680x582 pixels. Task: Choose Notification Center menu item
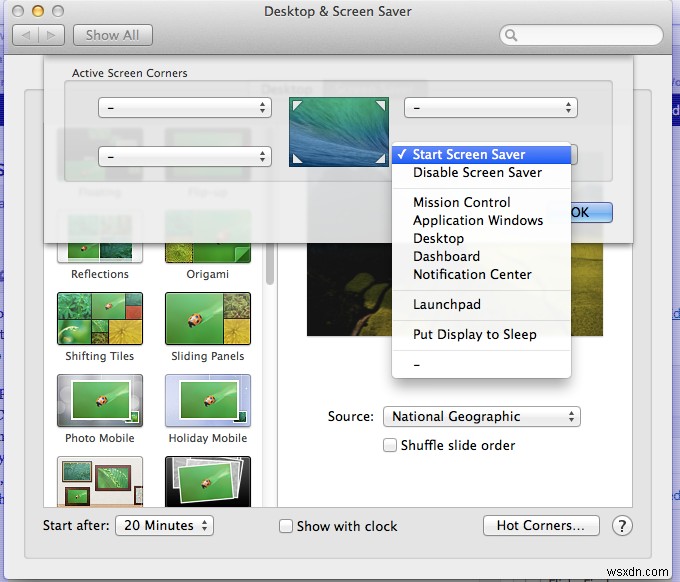[x=481, y=275]
